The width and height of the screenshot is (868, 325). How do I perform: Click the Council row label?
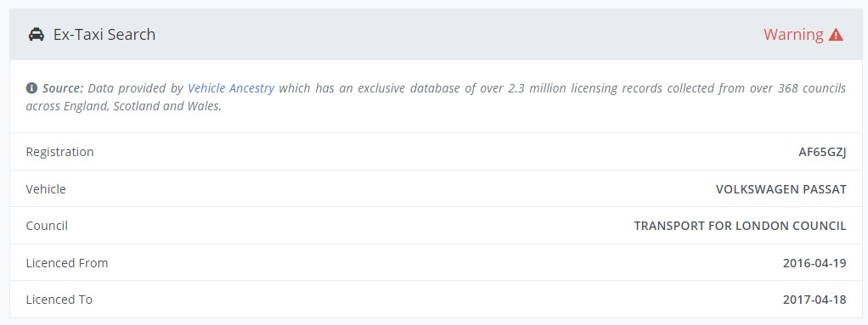[47, 226]
